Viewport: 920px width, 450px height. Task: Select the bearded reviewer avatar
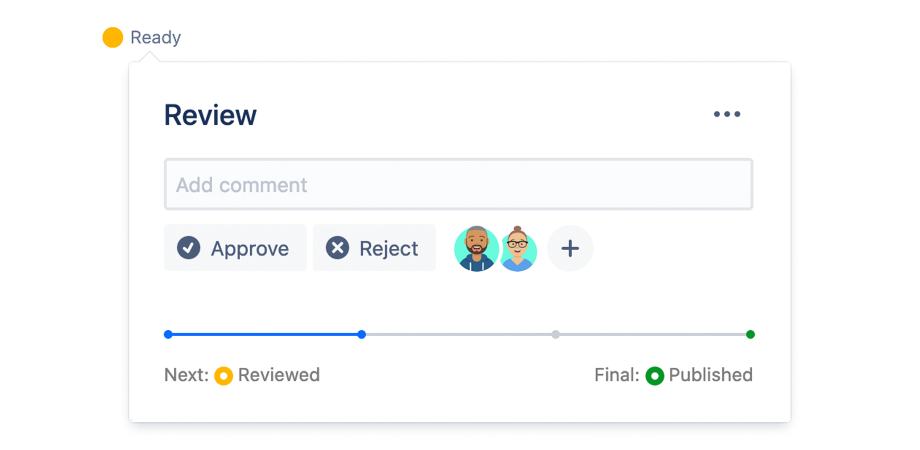(476, 248)
